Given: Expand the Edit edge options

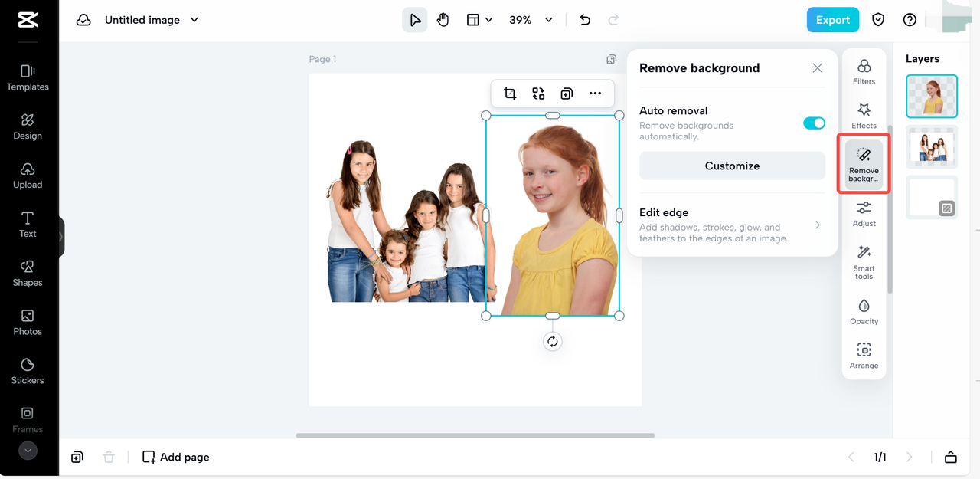Looking at the screenshot, I should (817, 225).
